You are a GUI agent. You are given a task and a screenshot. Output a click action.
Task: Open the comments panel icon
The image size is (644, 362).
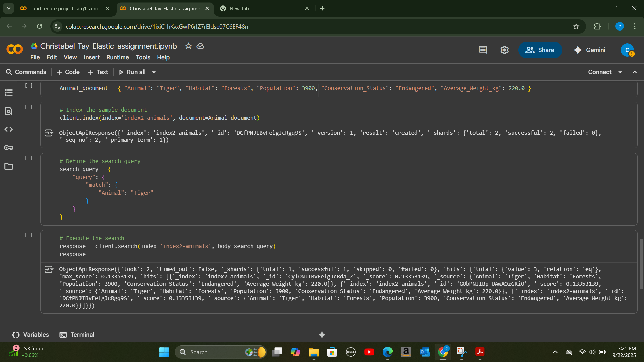483,50
